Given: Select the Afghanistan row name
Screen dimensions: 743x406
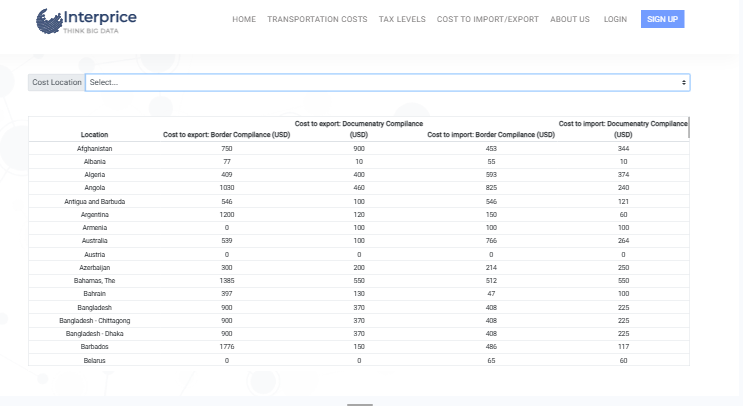Looking at the screenshot, I should tap(94, 148).
